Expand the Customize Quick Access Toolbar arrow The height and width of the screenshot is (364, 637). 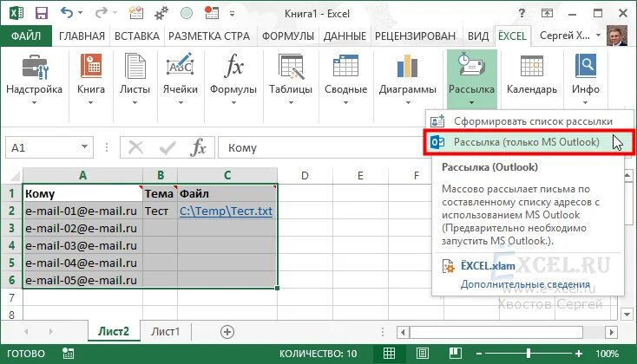[x=232, y=13]
